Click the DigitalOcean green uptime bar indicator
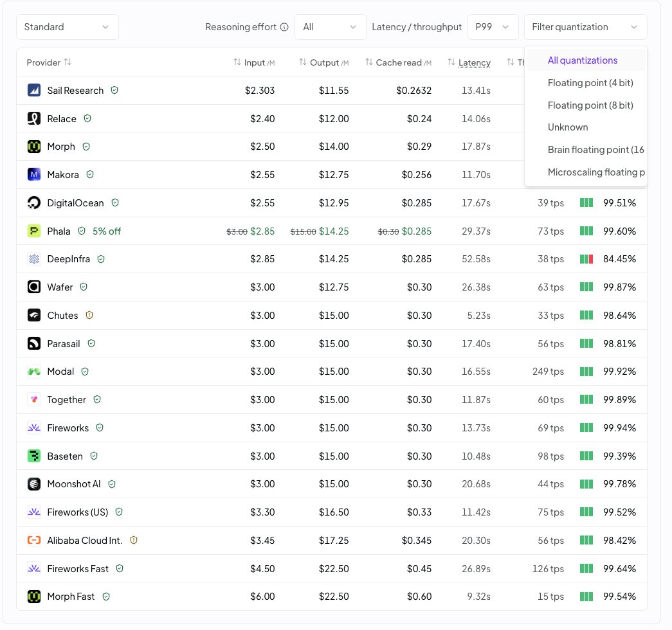 pos(586,203)
